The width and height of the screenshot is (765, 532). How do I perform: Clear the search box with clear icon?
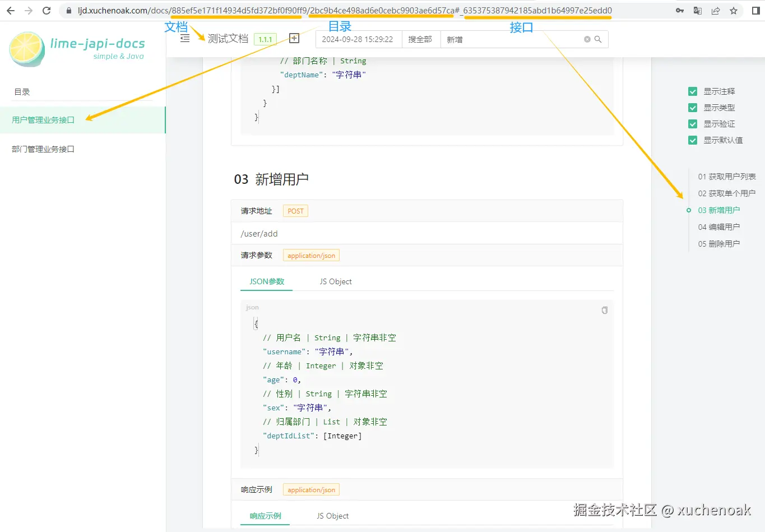click(x=587, y=39)
